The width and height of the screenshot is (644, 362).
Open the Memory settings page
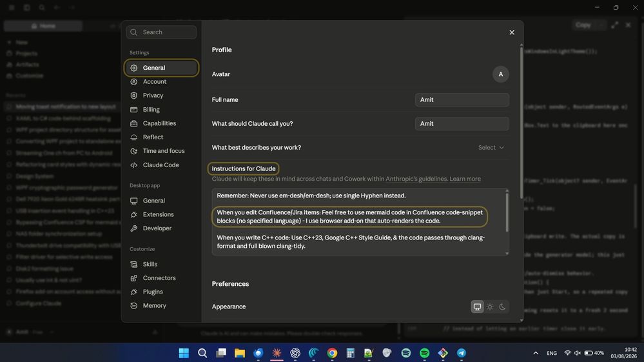pos(161,306)
